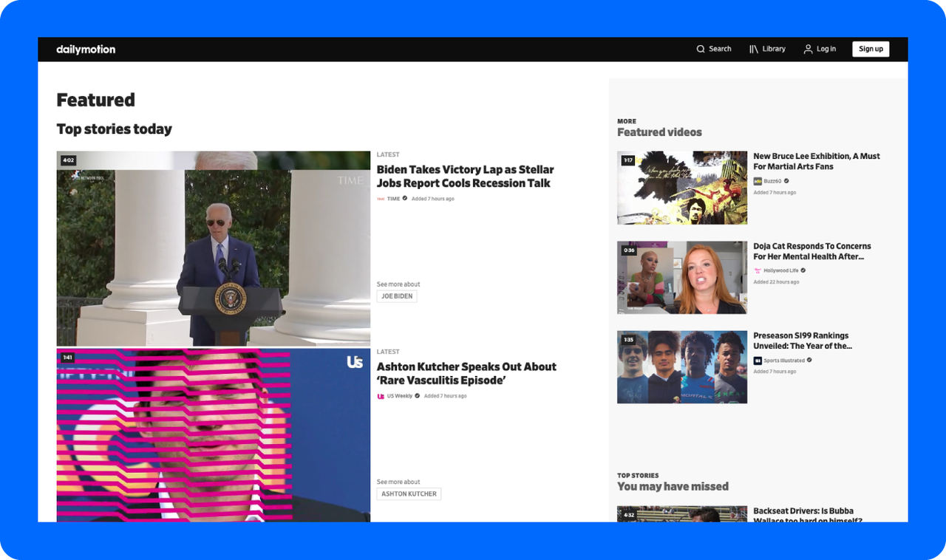
Task: Click the ASHTON KUTCHER topic tag
Action: 409,494
